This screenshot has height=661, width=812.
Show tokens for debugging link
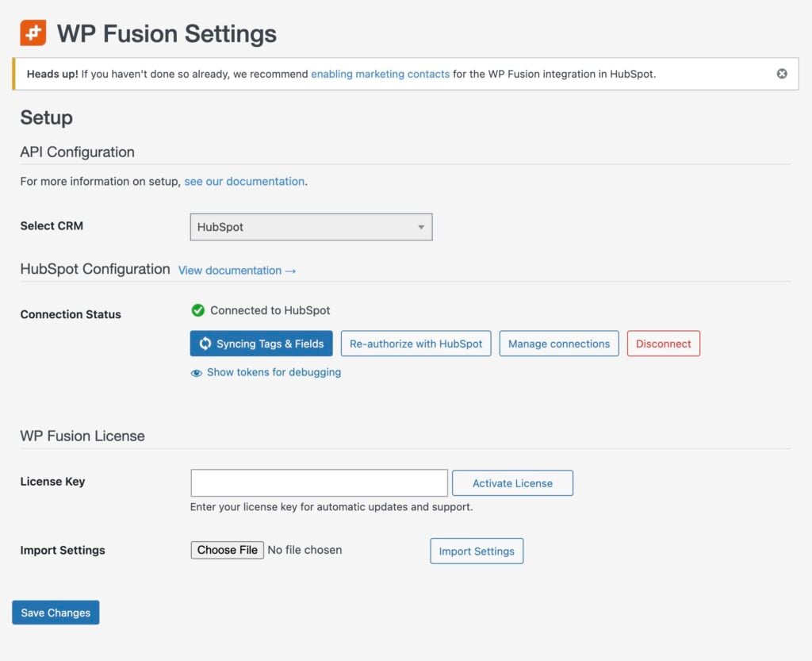pyautogui.click(x=274, y=372)
